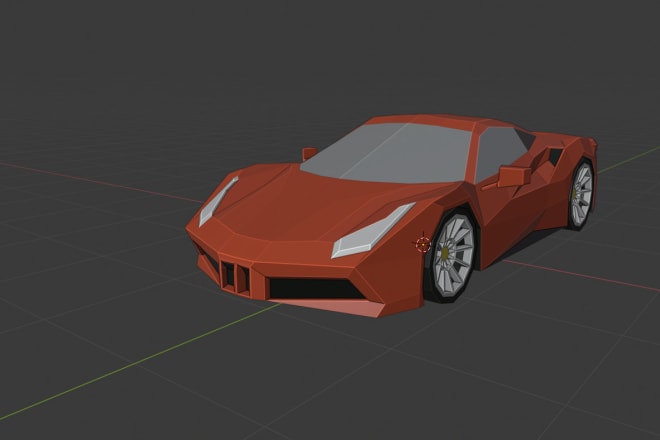Select the headlight farthest from the 3D cursor
The image size is (660, 440).
(x=218, y=202)
